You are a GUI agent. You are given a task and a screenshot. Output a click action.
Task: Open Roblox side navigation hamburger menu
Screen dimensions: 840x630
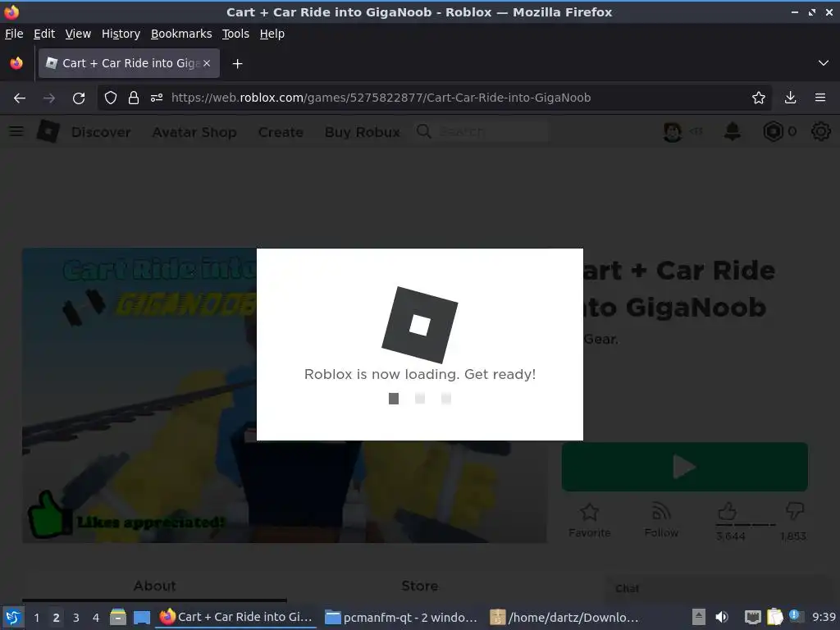pyautogui.click(x=16, y=131)
